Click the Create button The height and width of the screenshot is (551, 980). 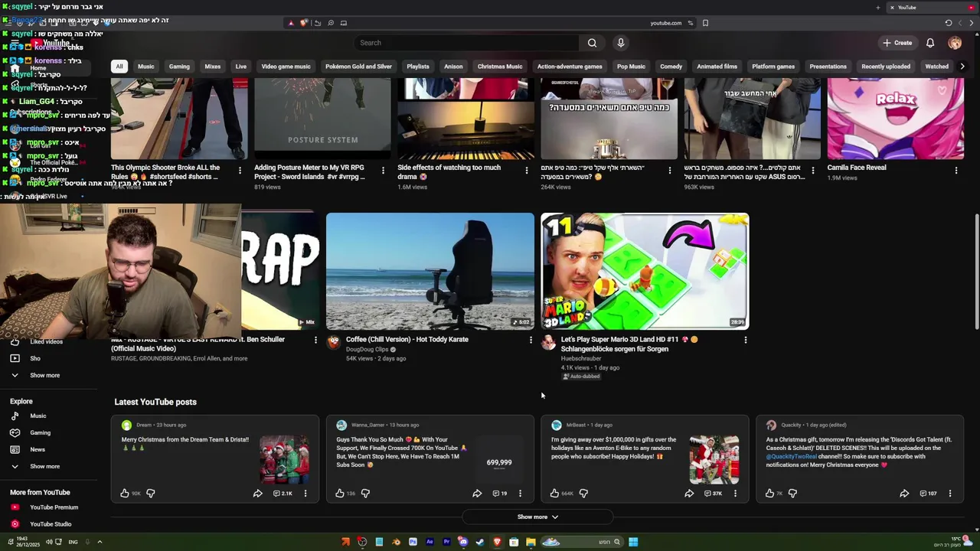click(897, 43)
